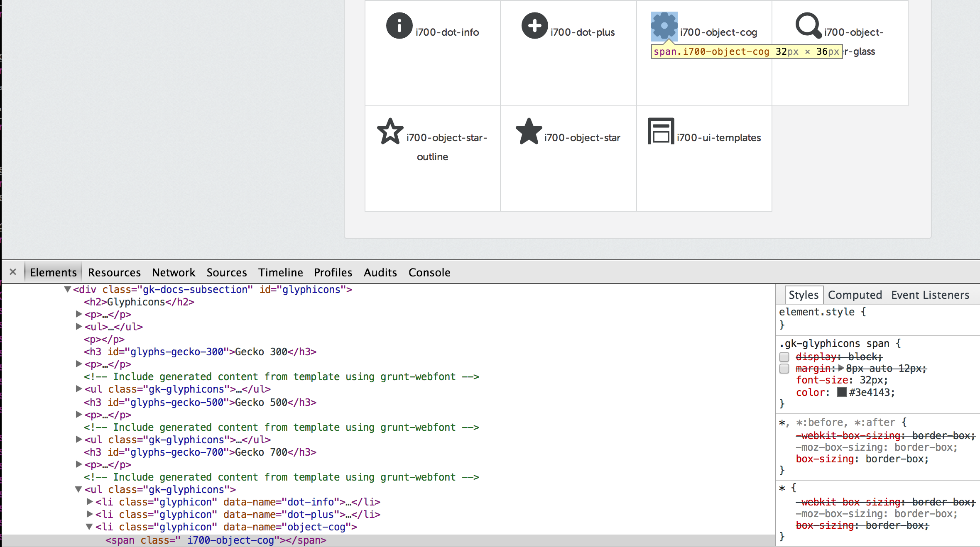Toggle the margin property checkbox
The image size is (980, 547).
click(x=784, y=369)
